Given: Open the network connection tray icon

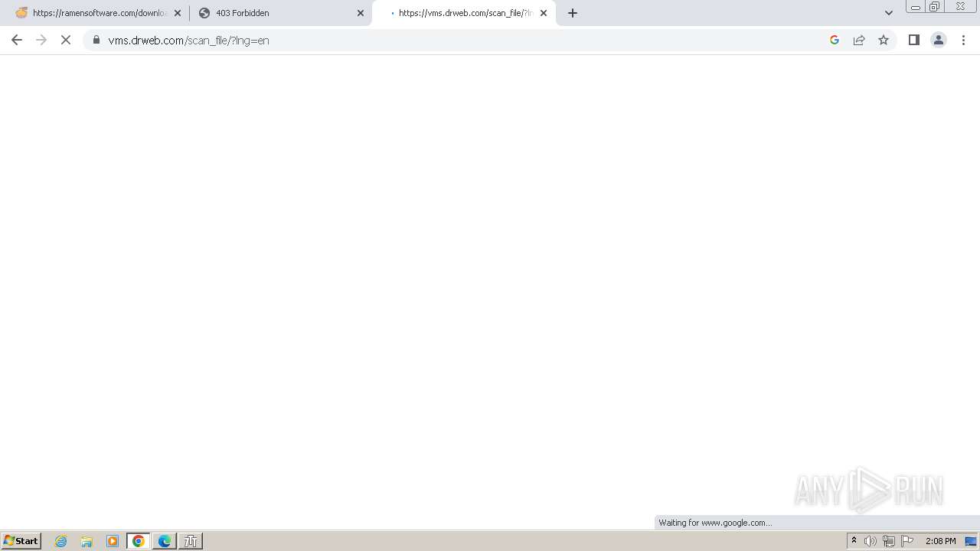Looking at the screenshot, I should point(889,541).
